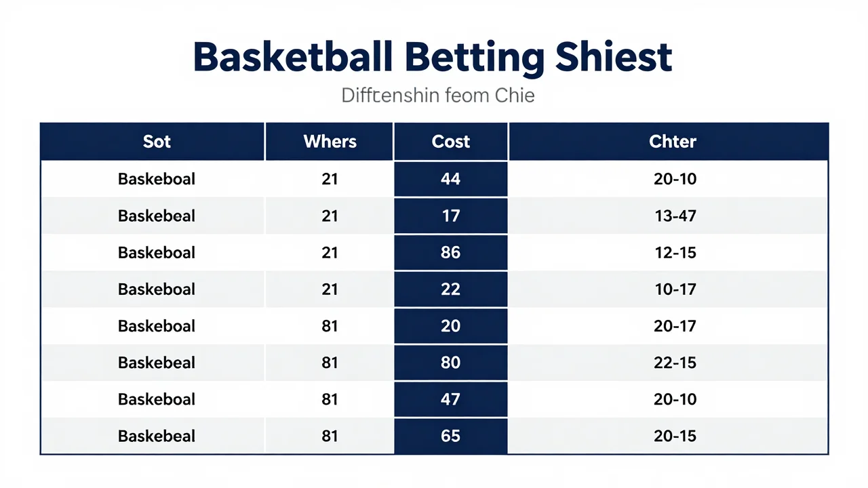Select the Cost cell showing 47
868x488 pixels.
[x=451, y=399]
